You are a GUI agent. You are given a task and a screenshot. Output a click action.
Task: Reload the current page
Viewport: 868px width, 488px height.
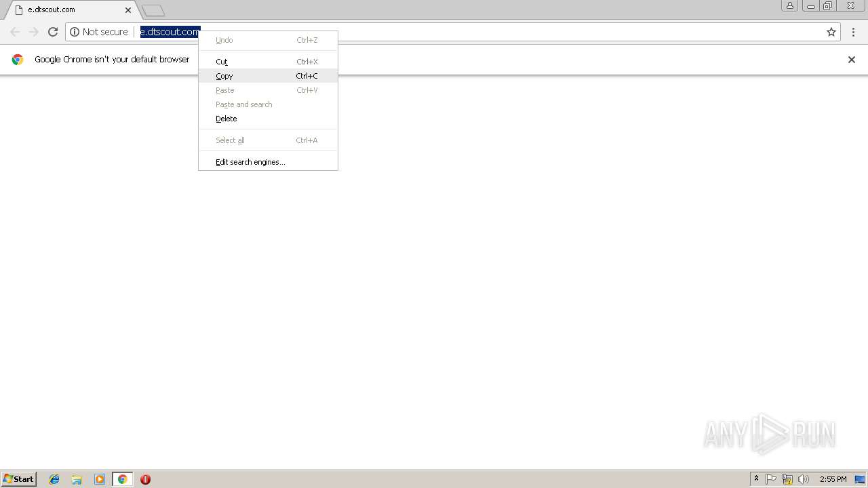(53, 32)
